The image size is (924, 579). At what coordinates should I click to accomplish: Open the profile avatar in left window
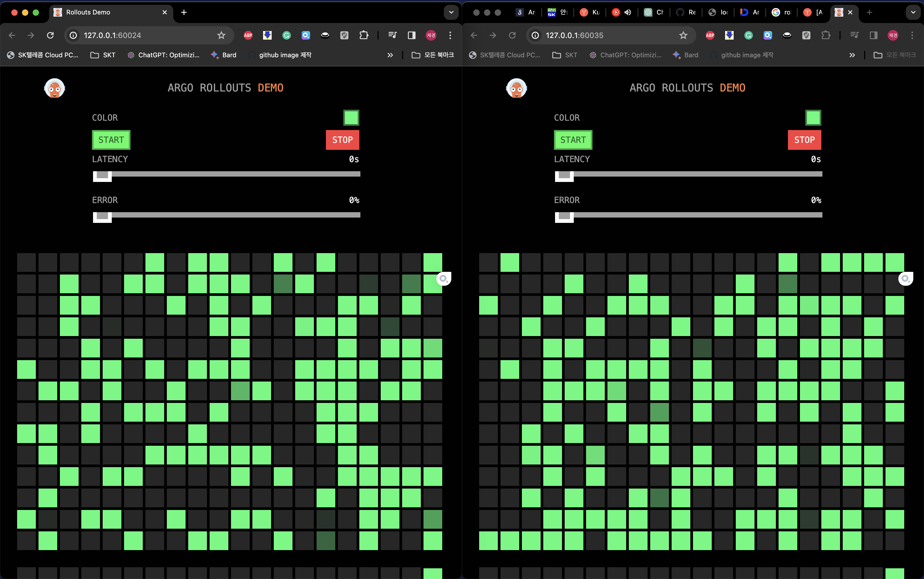(x=431, y=35)
